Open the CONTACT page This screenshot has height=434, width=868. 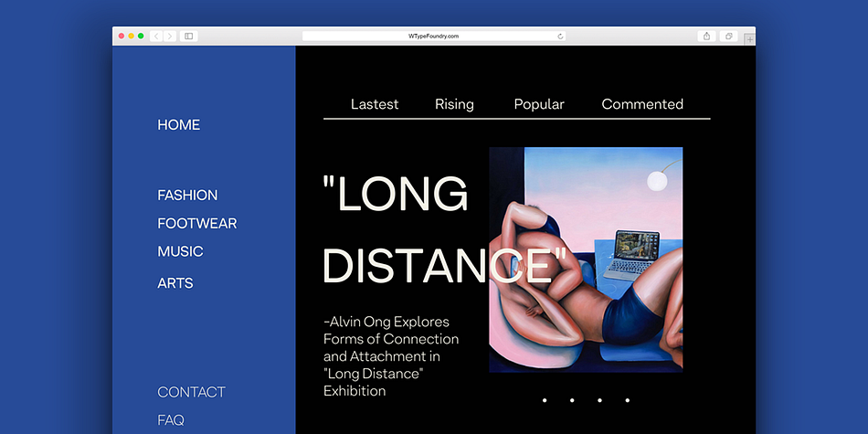pyautogui.click(x=192, y=392)
